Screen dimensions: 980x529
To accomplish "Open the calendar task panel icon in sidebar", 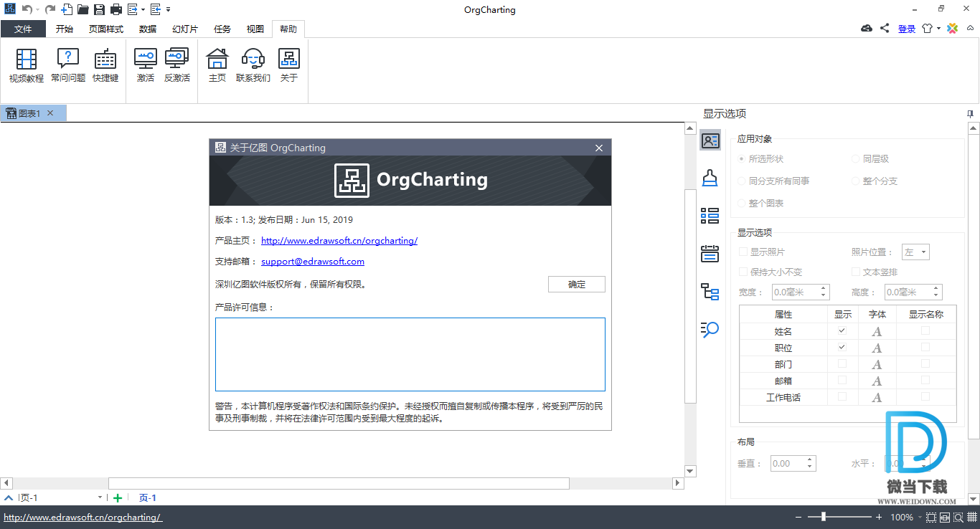I will pyautogui.click(x=710, y=253).
